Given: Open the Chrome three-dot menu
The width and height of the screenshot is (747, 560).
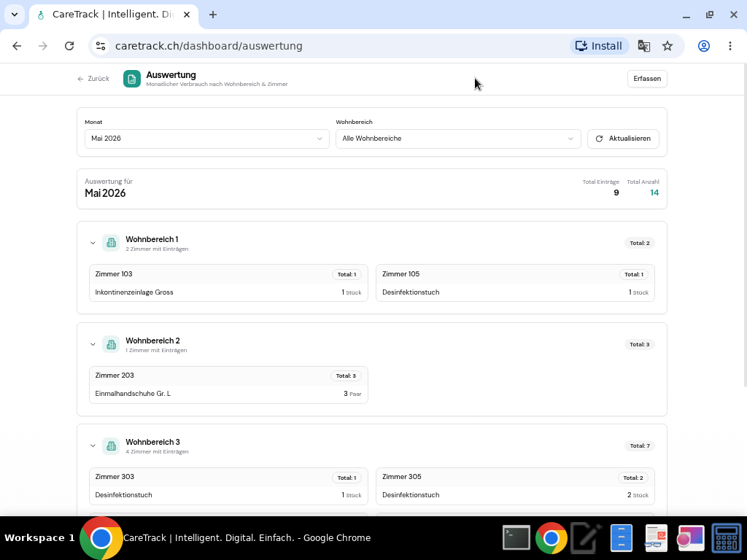Looking at the screenshot, I should (x=729, y=46).
